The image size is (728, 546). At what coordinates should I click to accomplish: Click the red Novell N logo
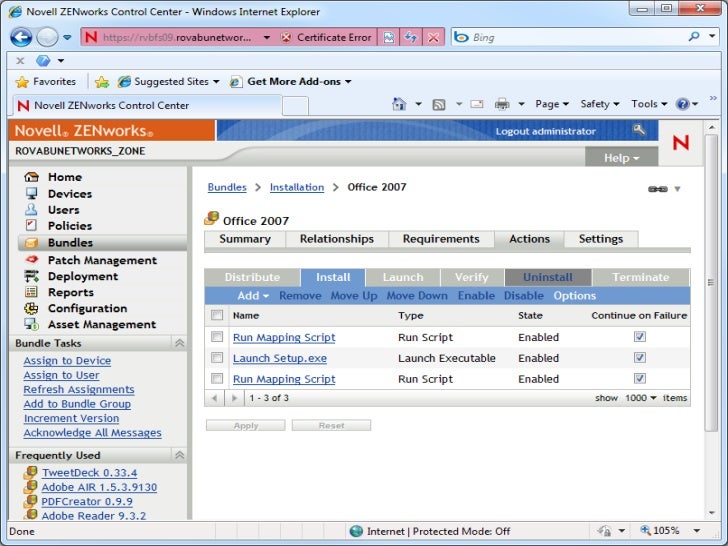tap(681, 143)
